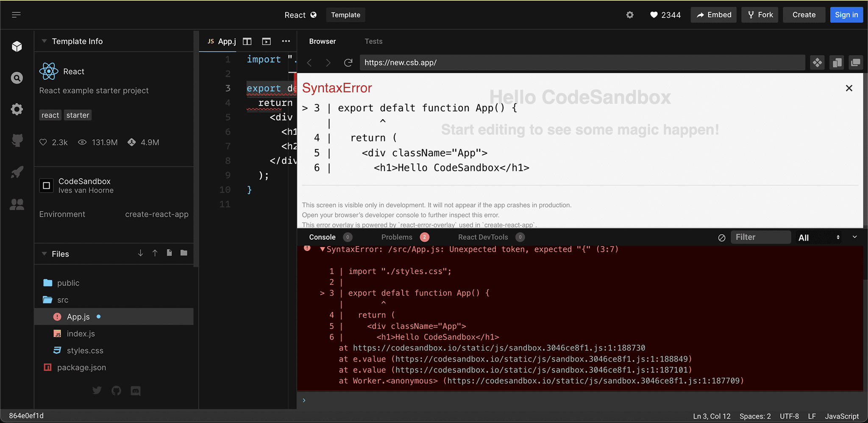Toggle preview window icon in editor tab bar

click(266, 41)
